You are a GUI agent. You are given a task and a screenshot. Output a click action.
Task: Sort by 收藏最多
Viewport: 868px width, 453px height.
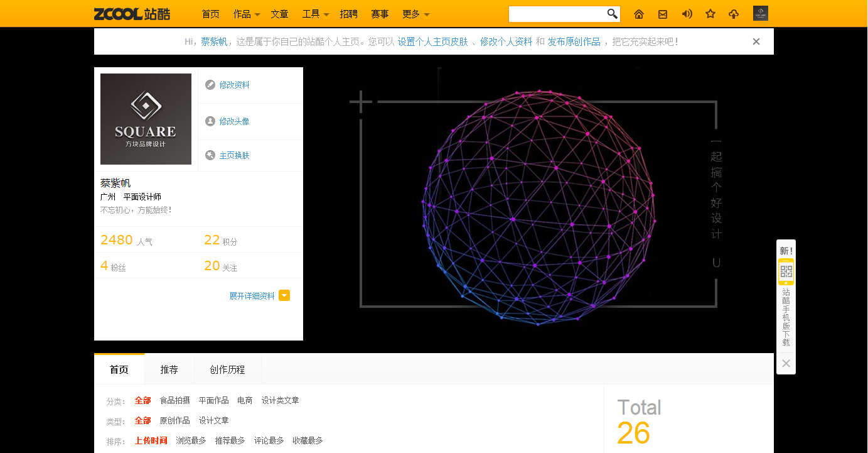pyautogui.click(x=308, y=440)
